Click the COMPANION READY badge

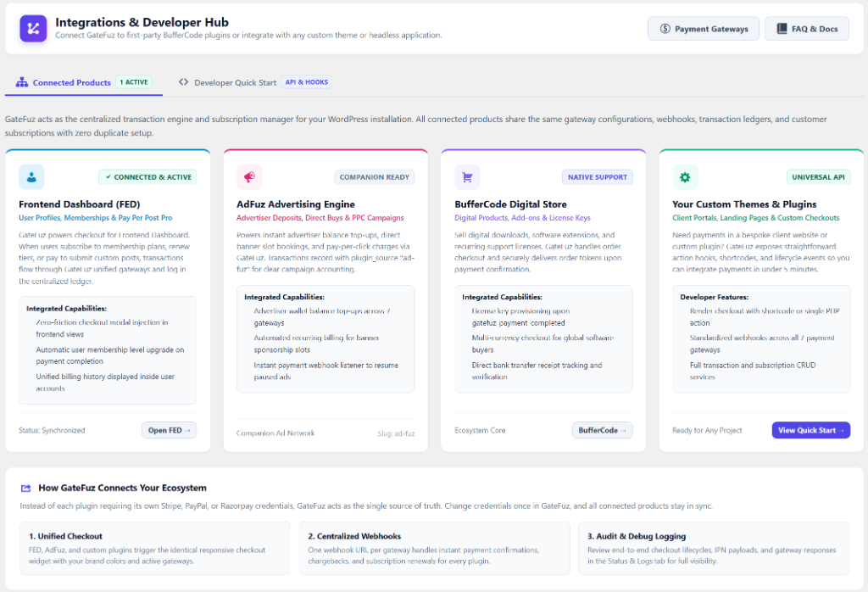point(374,177)
